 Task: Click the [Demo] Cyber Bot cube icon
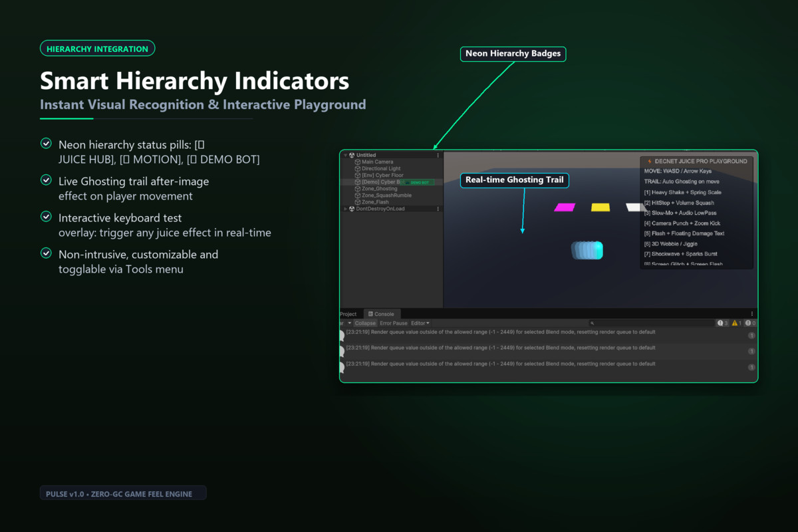[358, 182]
